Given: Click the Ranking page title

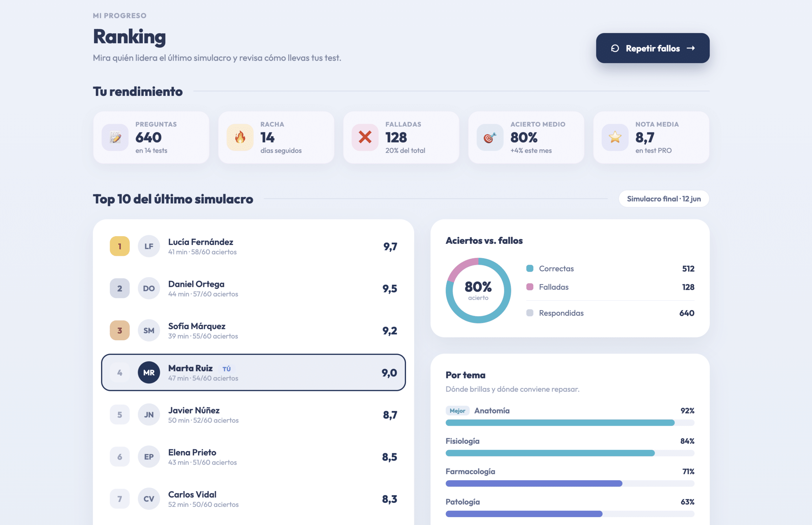Looking at the screenshot, I should click(129, 37).
